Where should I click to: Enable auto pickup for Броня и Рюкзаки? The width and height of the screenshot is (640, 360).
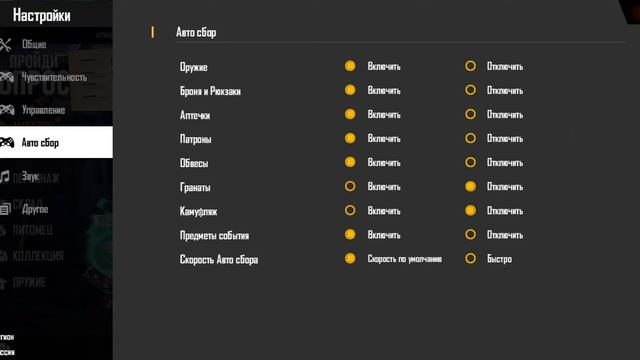pyautogui.click(x=350, y=90)
